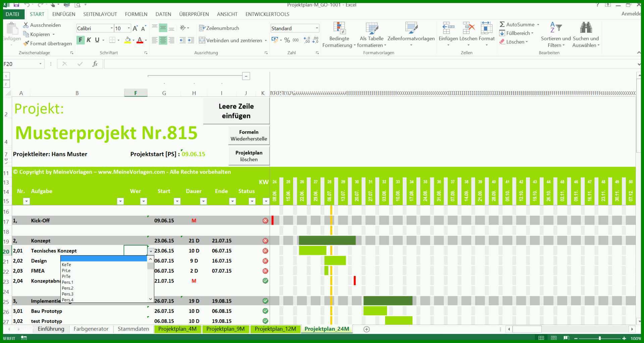Viewport: 644px width, 343px height.
Task: Open the number format Standard dropdown
Action: coord(317,28)
